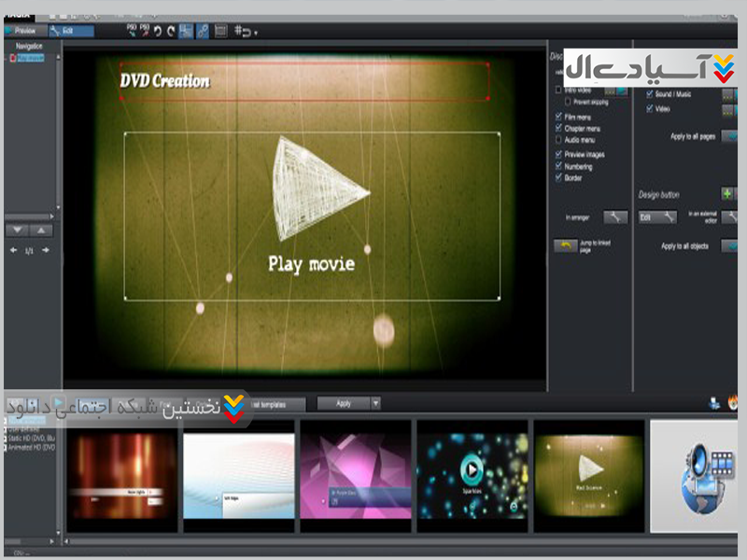Screen dimensions: 747x560
Task: Switch to the Edit tab
Action: coord(70,31)
